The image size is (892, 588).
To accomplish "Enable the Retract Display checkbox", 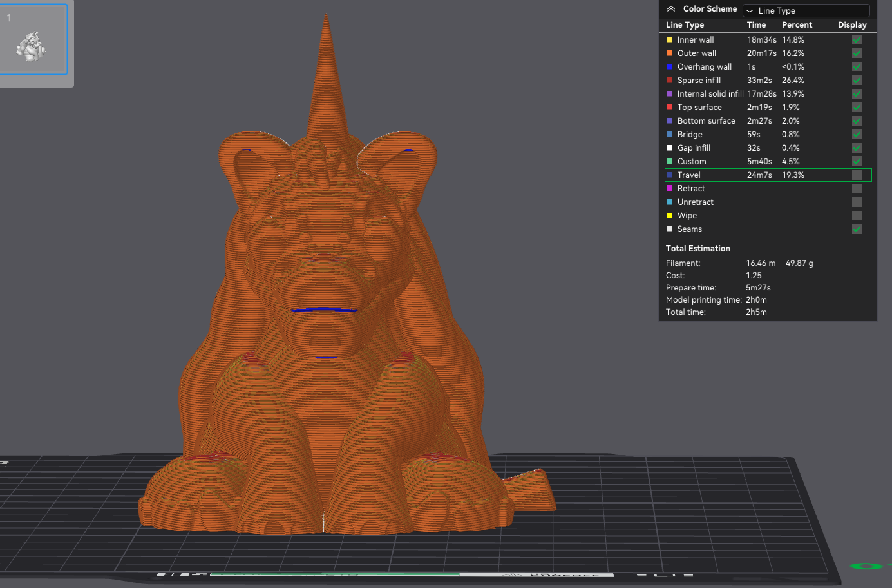I will pos(857,188).
